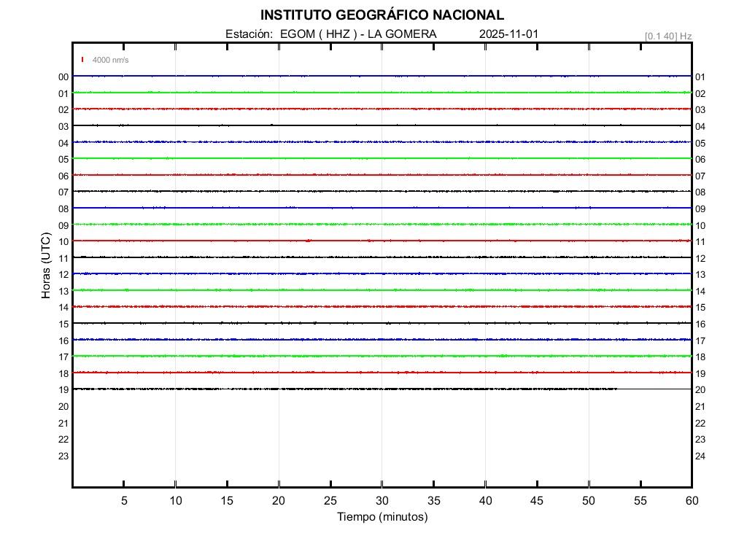Click the 15 minute tick label
747x560 pixels.
click(x=227, y=501)
